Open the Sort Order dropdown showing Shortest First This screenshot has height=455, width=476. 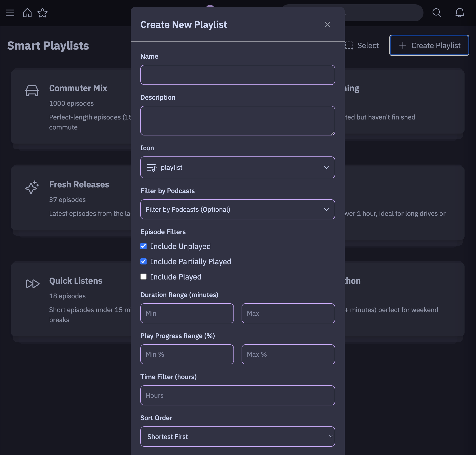[238, 437]
